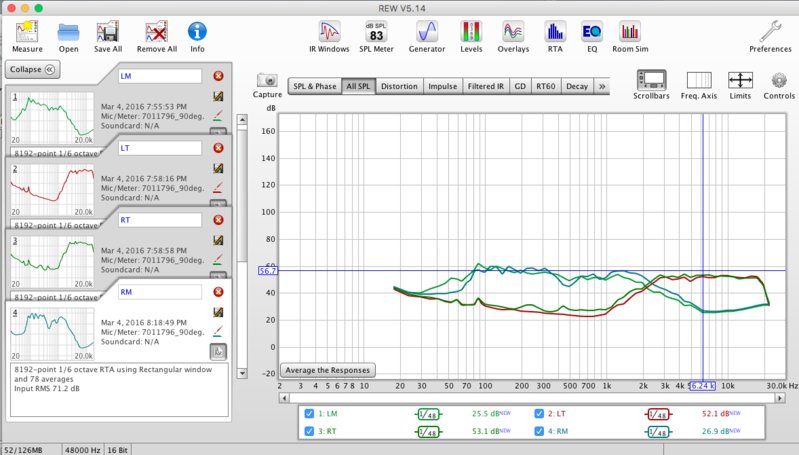
Task: Open the Impulse tab
Action: click(x=442, y=87)
